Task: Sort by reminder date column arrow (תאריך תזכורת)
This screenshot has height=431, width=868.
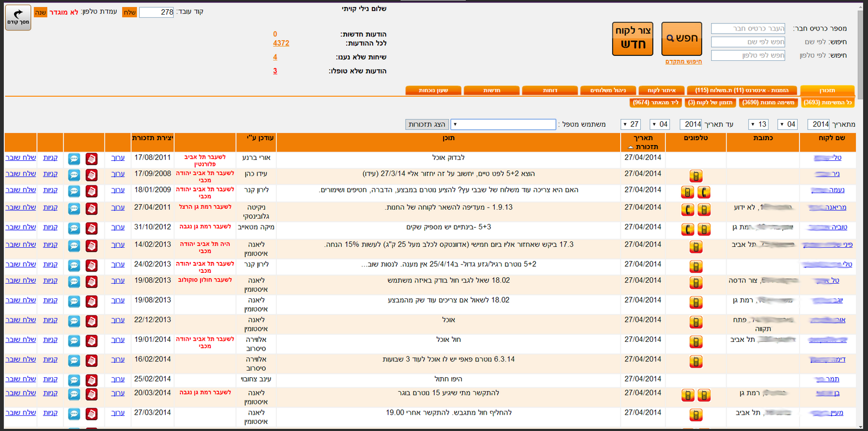Action: pos(630,147)
